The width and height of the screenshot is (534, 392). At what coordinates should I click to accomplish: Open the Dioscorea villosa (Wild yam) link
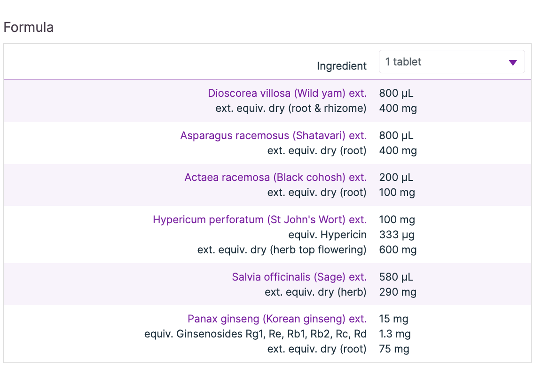coord(287,93)
